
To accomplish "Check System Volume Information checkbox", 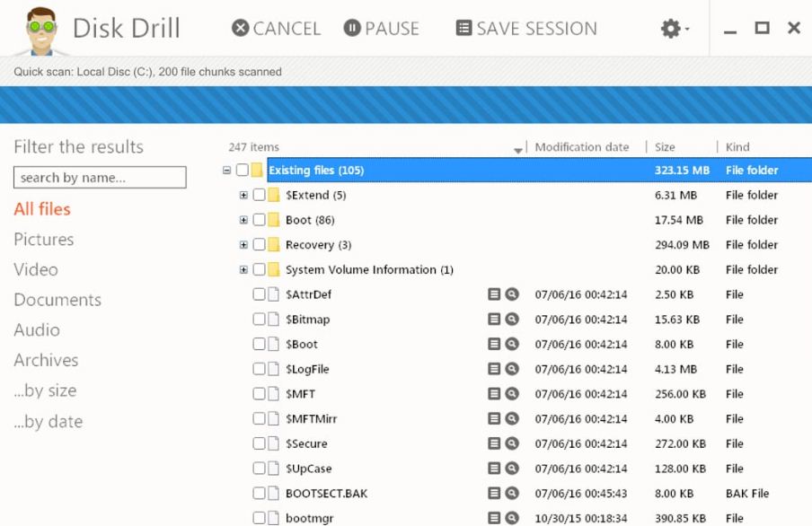I will click(x=259, y=269).
